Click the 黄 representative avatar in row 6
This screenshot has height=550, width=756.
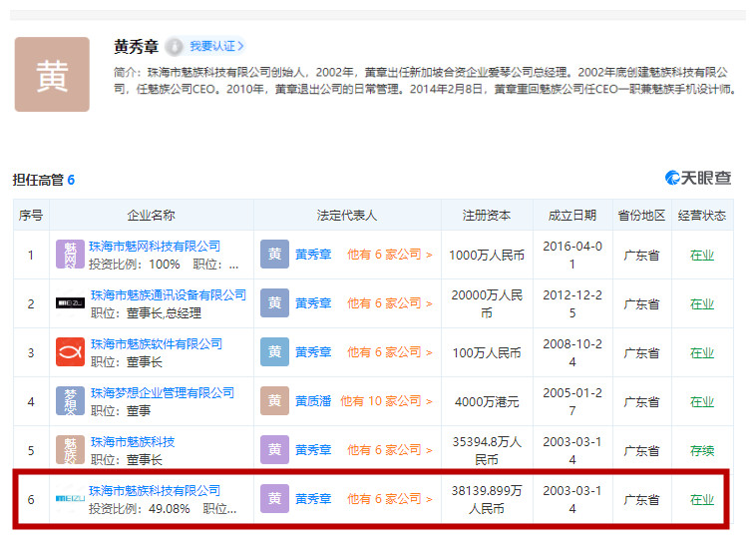[x=275, y=498]
